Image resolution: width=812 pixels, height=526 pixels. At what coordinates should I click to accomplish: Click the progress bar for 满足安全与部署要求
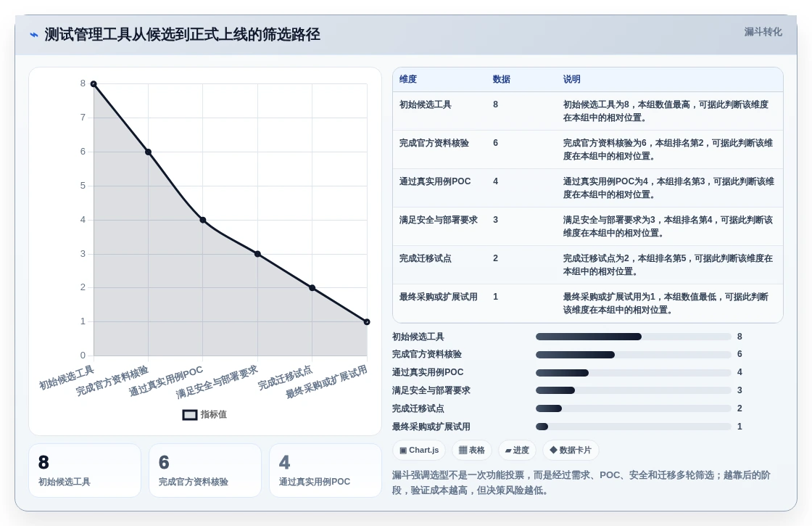click(634, 390)
